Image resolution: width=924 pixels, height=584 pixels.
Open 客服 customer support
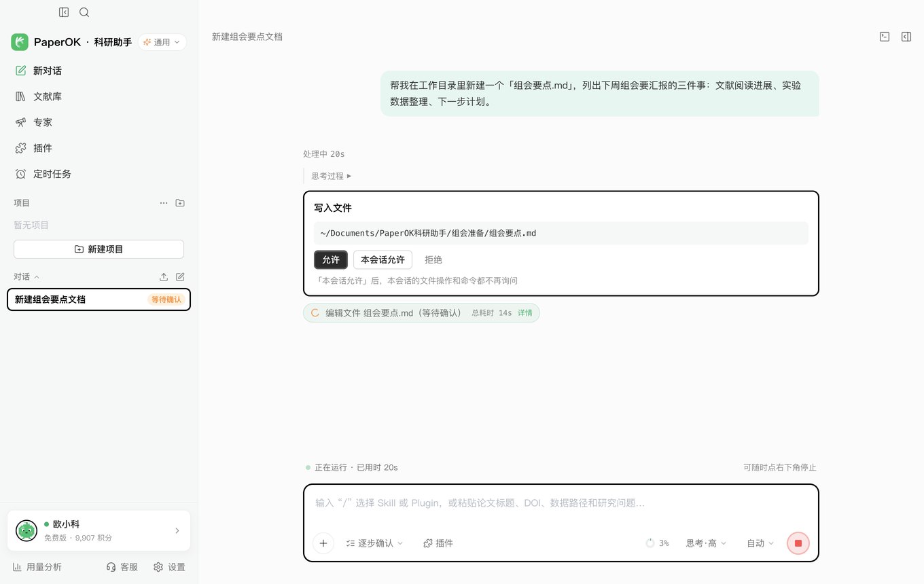point(122,567)
